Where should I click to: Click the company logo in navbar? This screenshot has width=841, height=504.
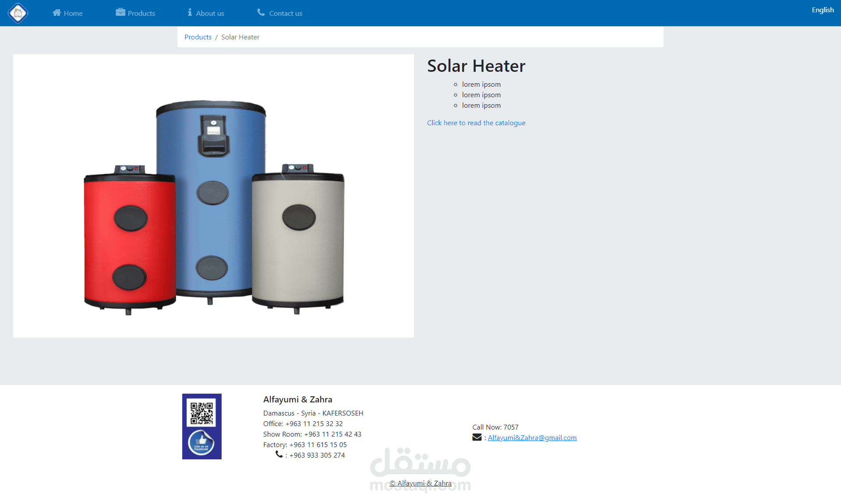[18, 13]
